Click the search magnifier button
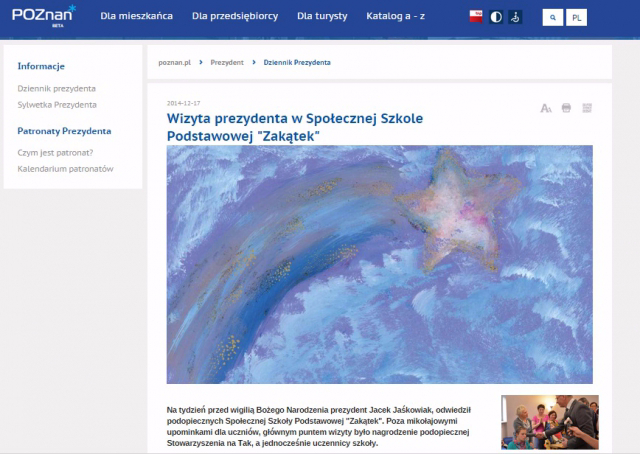The width and height of the screenshot is (640, 454). pos(553,18)
